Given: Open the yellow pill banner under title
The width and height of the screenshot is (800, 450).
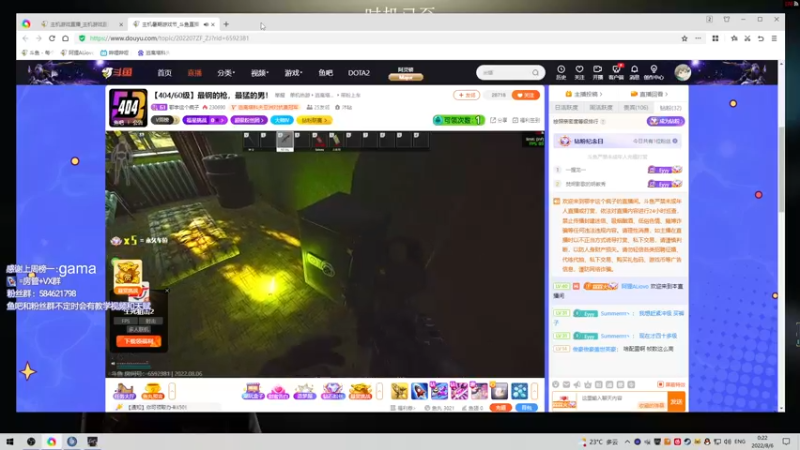Looking at the screenshot, I should [314, 120].
